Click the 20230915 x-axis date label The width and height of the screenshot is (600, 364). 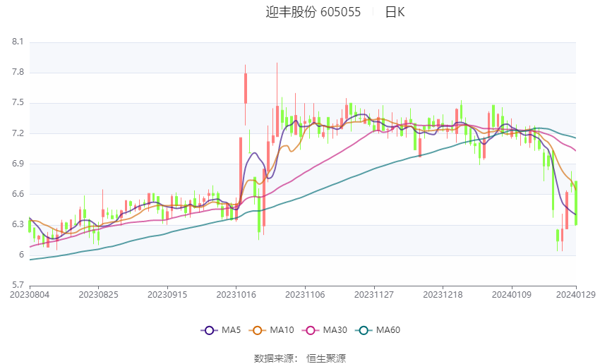click(x=167, y=295)
